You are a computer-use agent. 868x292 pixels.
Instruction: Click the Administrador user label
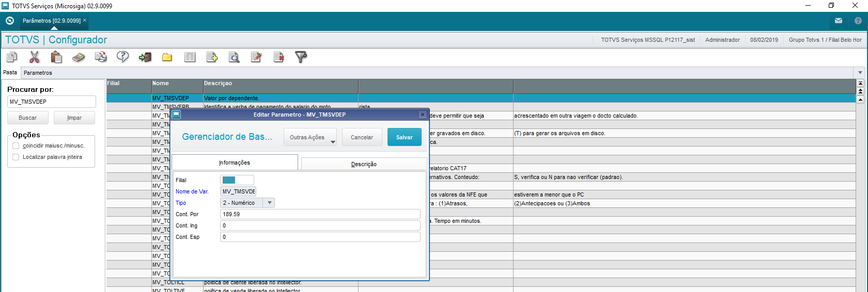722,40
